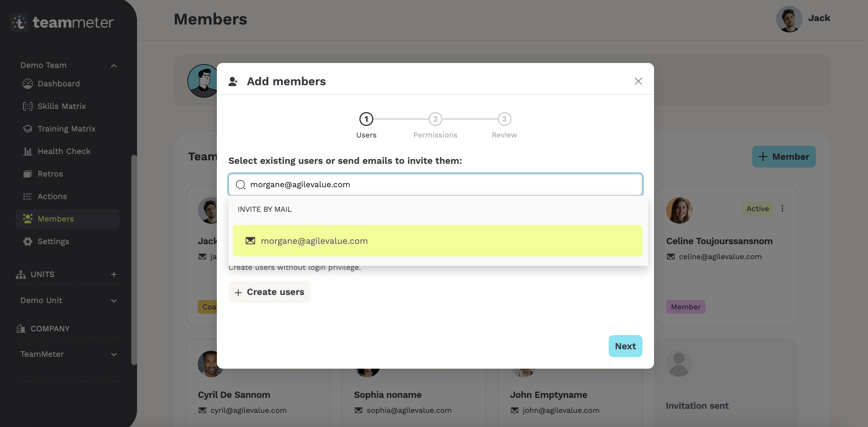This screenshot has width=868, height=427.
Task: Open Jack's profile avatar in header
Action: pyautogui.click(x=789, y=18)
